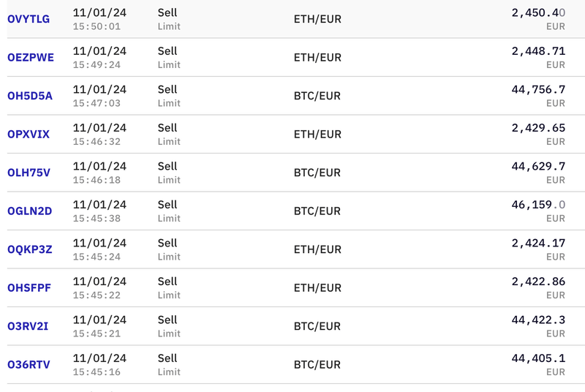Viewport: 585px width, 392px height.
Task: Click ETH/EUR pair at 15:49:24 row
Action: 317,58
